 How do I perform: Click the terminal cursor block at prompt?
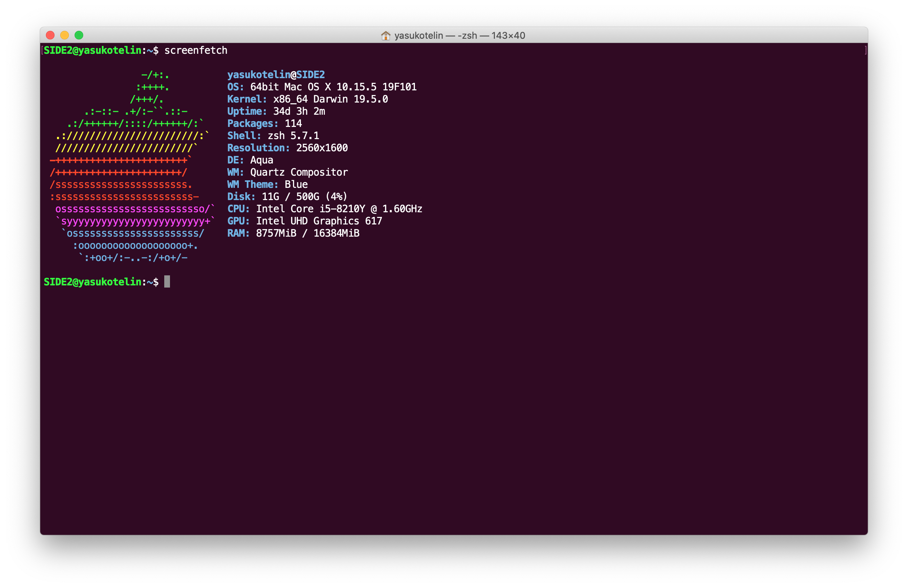(x=167, y=282)
